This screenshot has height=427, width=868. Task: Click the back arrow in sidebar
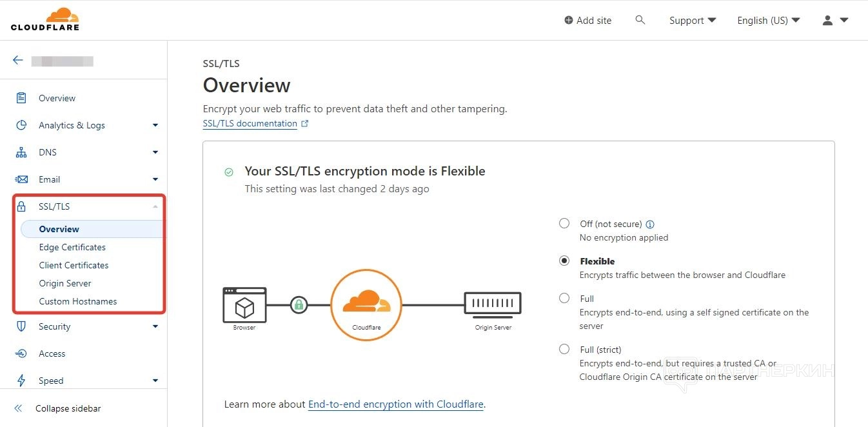click(x=18, y=61)
